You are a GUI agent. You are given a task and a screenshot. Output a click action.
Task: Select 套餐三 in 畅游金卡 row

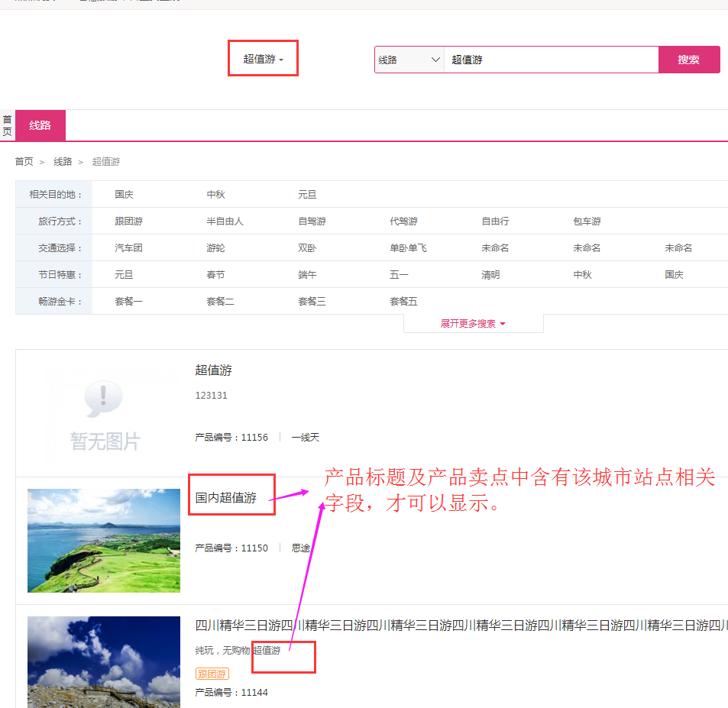(x=312, y=302)
